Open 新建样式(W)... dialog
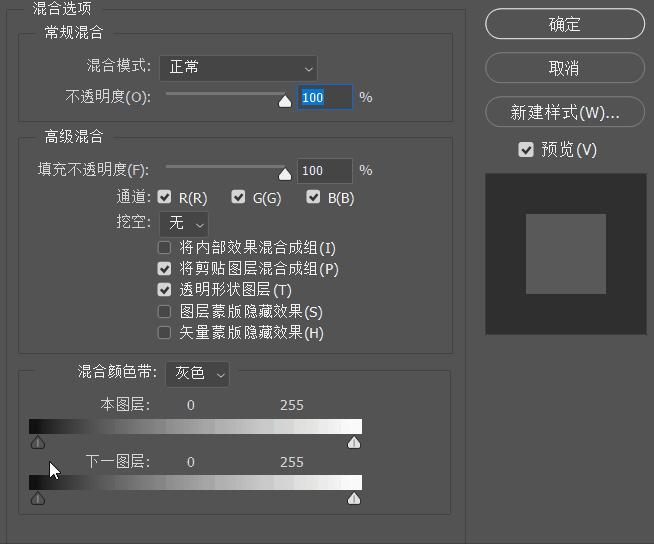 [565, 112]
